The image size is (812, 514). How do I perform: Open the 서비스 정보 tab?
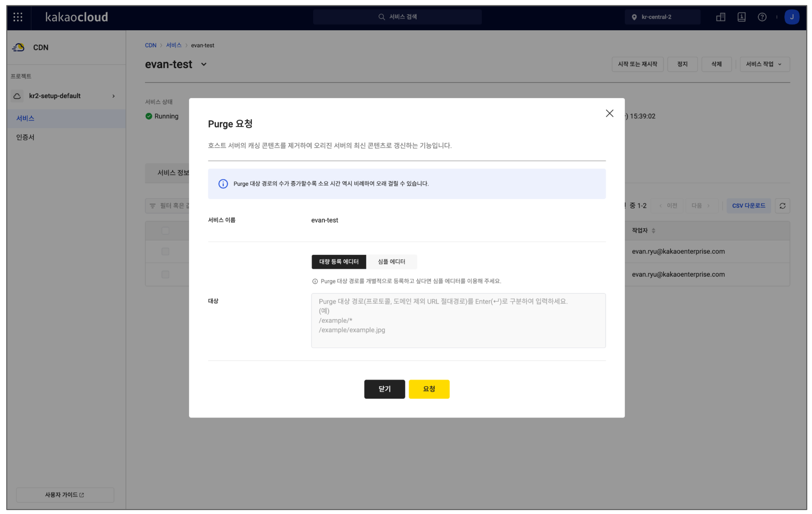(168, 173)
